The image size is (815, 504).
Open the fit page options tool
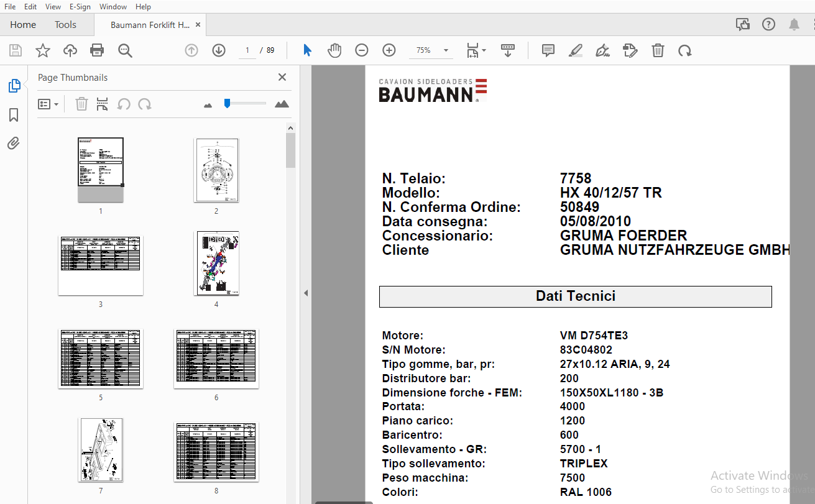click(x=476, y=50)
